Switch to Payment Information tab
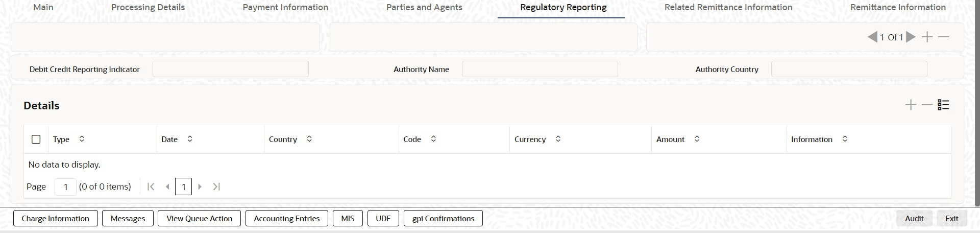Viewport: 980px width, 233px height. tap(285, 7)
